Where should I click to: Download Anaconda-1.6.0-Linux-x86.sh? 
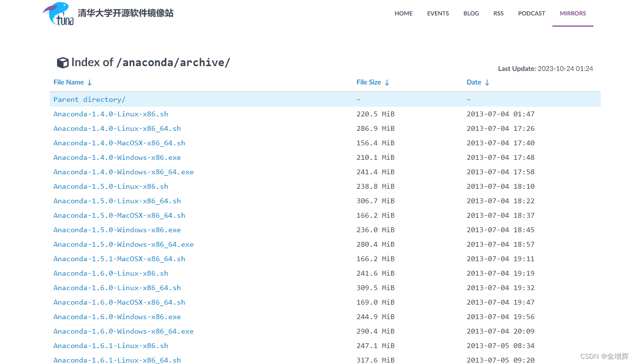(111, 273)
